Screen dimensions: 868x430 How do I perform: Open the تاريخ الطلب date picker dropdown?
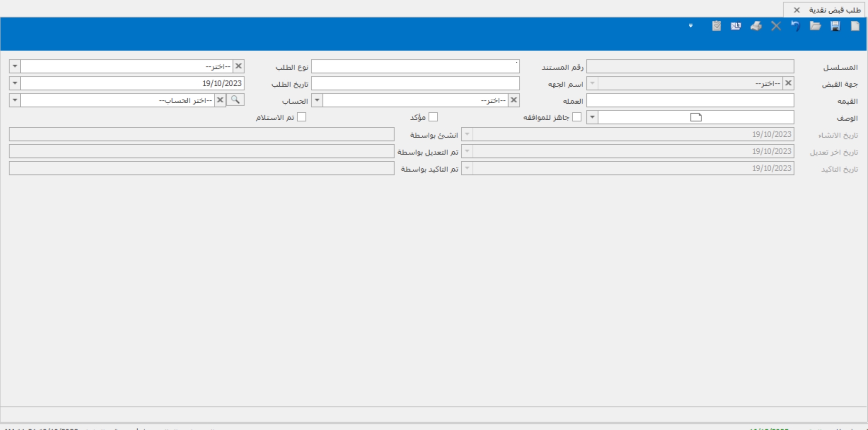(15, 83)
